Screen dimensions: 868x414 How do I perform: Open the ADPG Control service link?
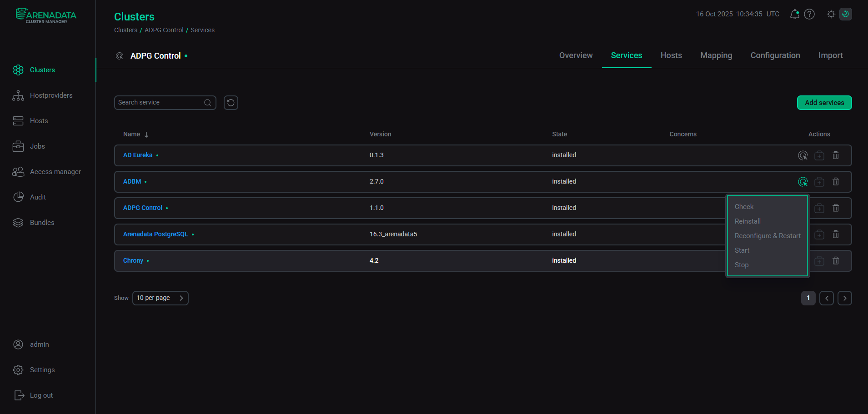[x=142, y=208]
